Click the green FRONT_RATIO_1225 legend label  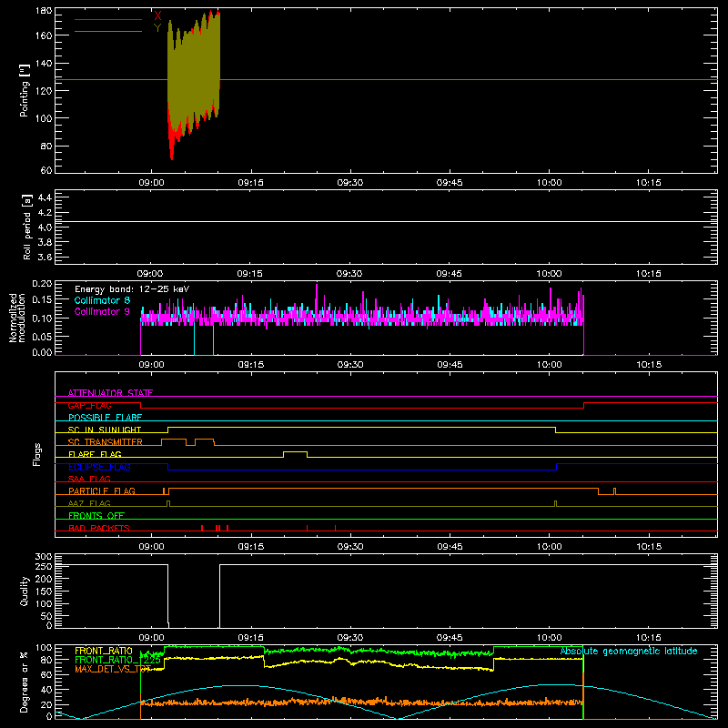tap(117, 661)
